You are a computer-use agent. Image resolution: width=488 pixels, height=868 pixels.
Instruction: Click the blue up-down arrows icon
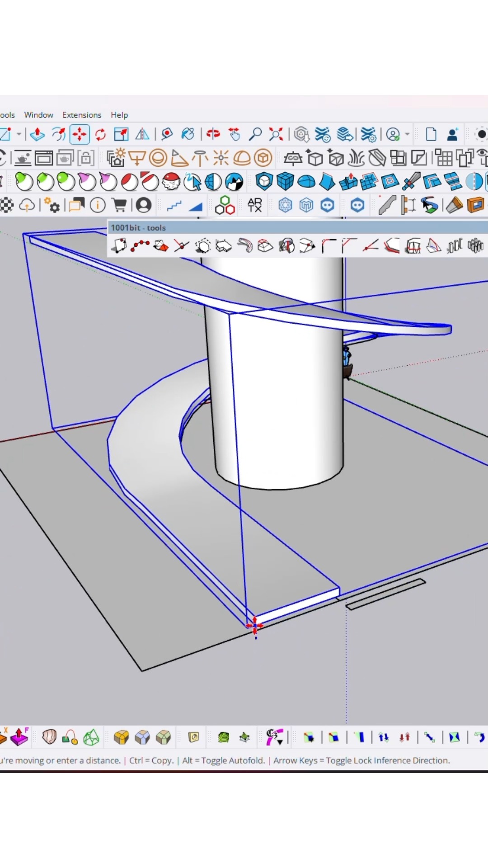[384, 737]
